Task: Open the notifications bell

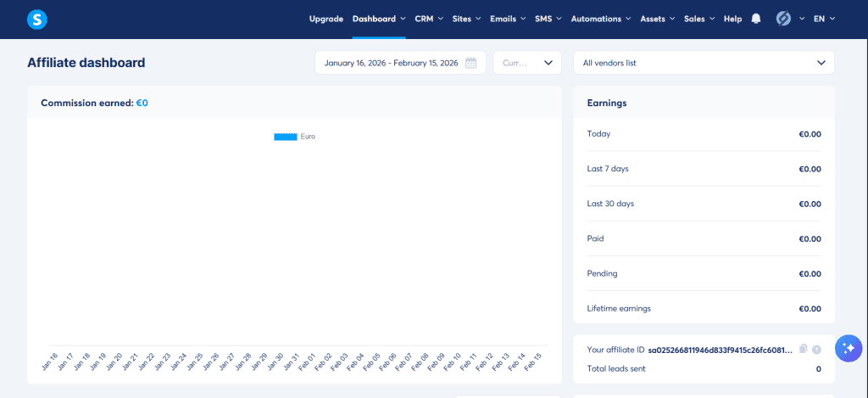Action: click(756, 19)
